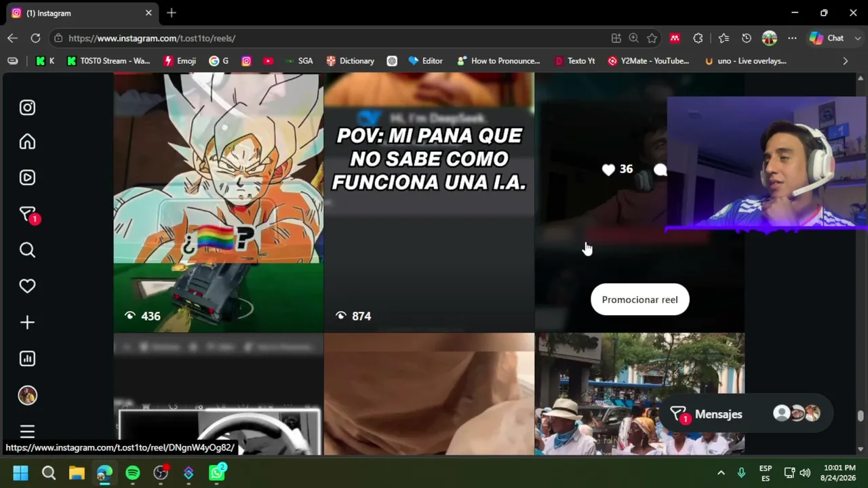The height and width of the screenshot is (488, 868).
Task: Open the volume icon in system tray
Action: pyautogui.click(x=805, y=472)
